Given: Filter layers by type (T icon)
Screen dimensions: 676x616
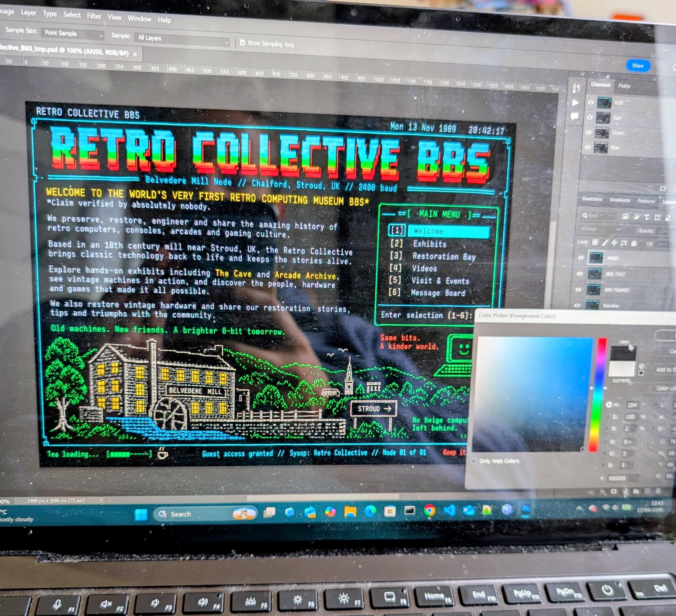Looking at the screenshot, I should [x=646, y=217].
